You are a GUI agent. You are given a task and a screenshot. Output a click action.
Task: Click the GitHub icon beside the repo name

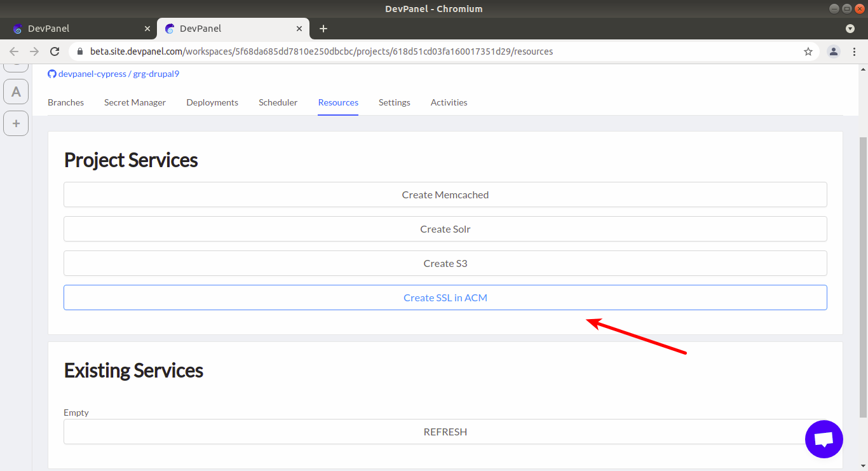[x=51, y=73]
